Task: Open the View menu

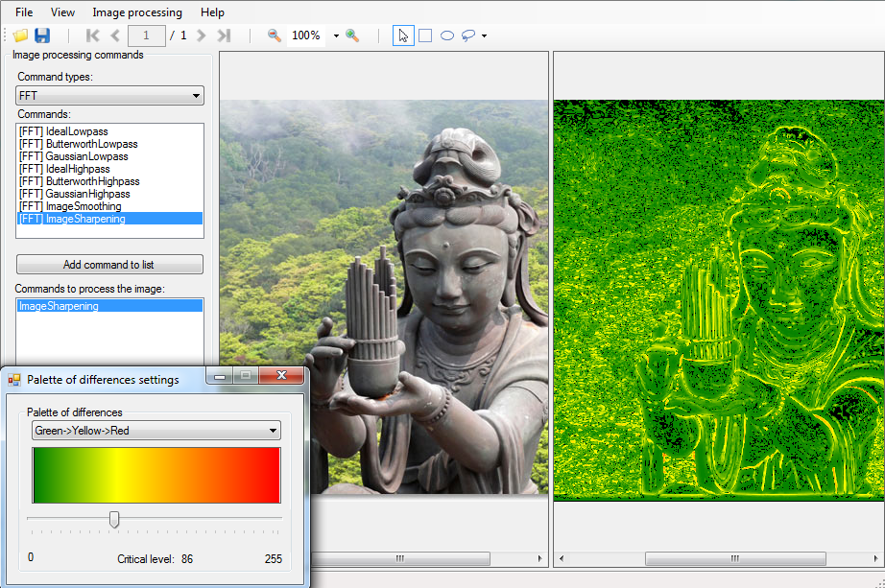Action: (x=62, y=12)
